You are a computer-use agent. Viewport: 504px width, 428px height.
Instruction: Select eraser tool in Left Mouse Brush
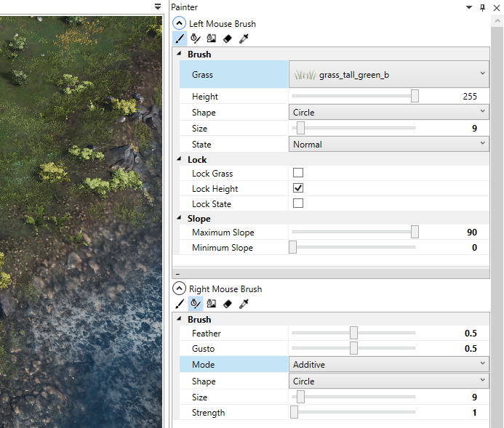click(x=227, y=39)
